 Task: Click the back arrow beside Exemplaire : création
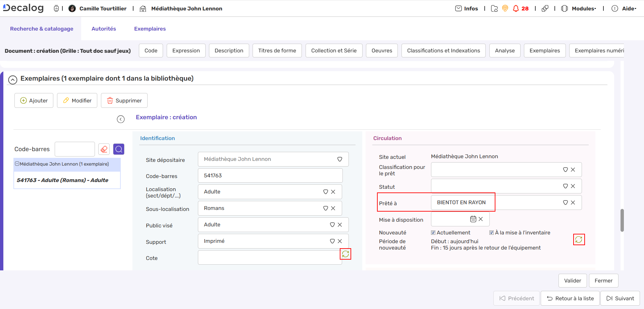[x=121, y=119]
